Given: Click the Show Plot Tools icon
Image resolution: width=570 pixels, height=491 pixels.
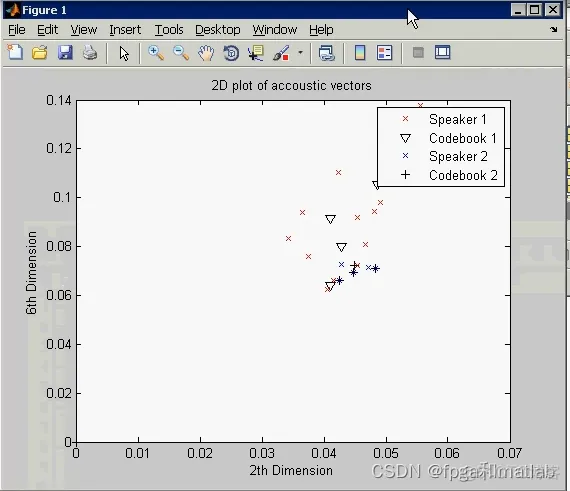Looking at the screenshot, I should coord(442,52).
